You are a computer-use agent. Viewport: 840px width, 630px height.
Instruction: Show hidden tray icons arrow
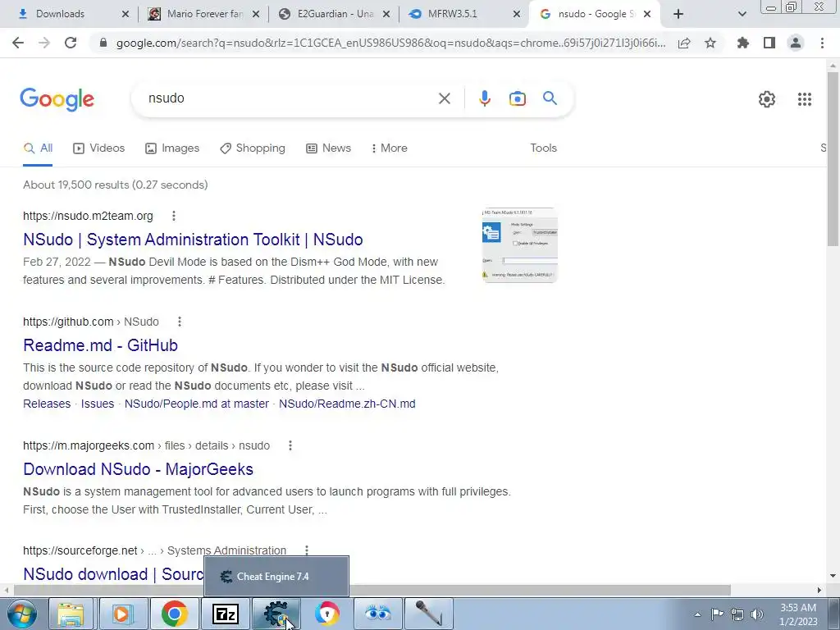pos(697,614)
